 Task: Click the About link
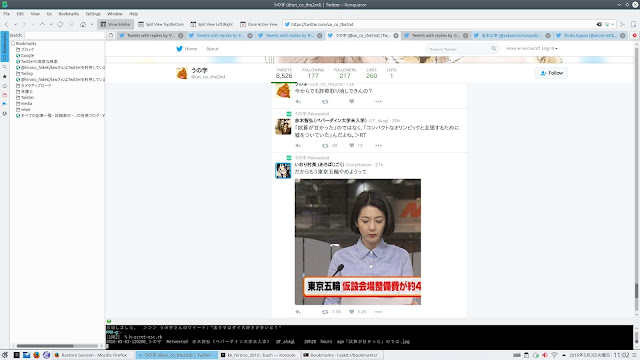(212, 49)
